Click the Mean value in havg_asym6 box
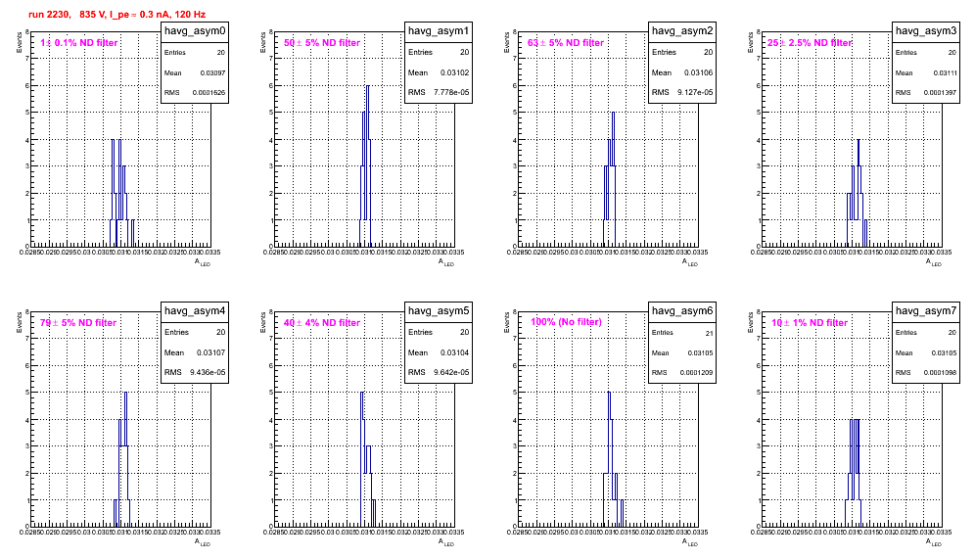975x560 pixels. (700, 352)
